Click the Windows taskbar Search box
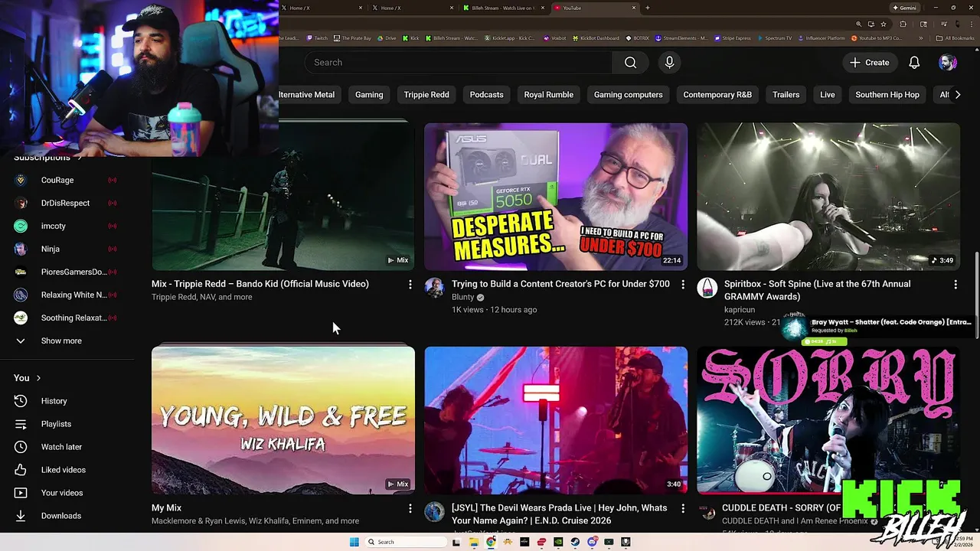The image size is (980, 551). click(406, 542)
